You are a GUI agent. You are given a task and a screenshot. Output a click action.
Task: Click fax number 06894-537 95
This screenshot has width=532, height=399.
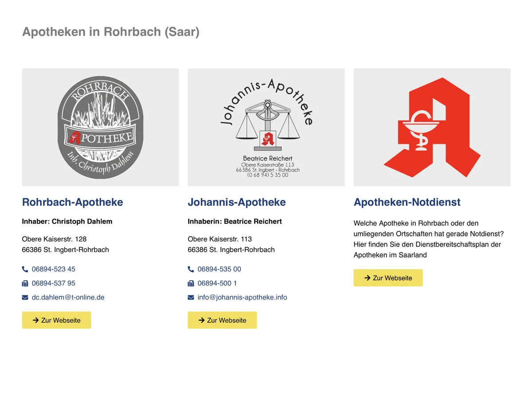(x=54, y=283)
